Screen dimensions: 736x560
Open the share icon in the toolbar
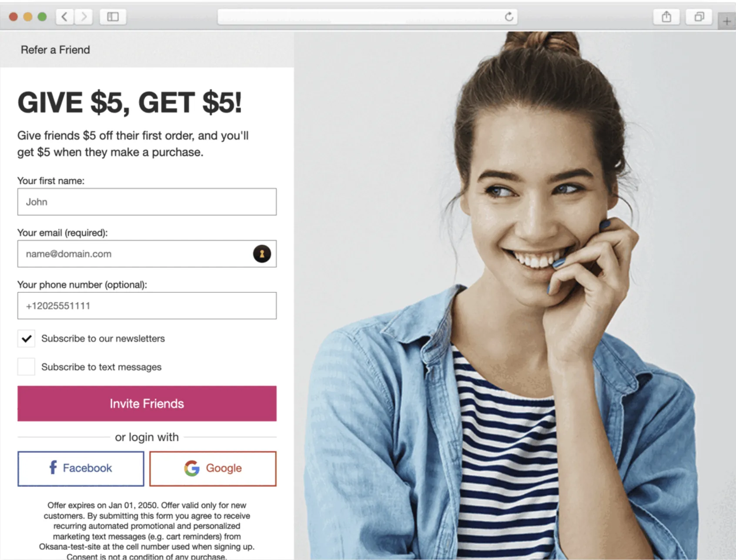pyautogui.click(x=666, y=17)
